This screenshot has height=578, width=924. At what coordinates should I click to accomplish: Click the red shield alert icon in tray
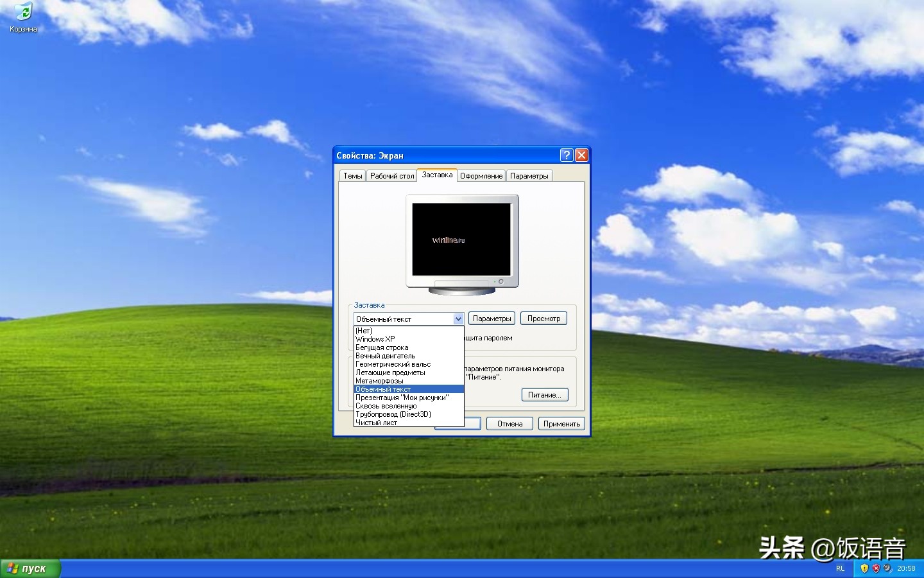876,568
